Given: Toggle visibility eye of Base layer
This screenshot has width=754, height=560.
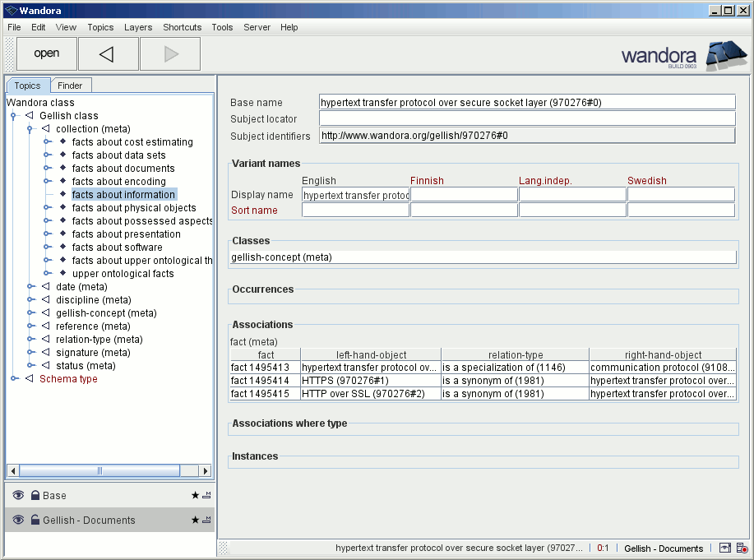Looking at the screenshot, I should pyautogui.click(x=18, y=496).
